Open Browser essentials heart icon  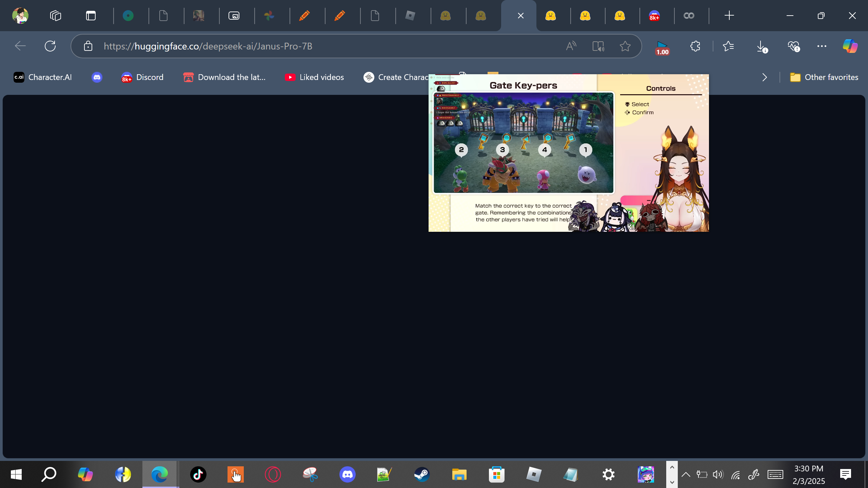794,46
